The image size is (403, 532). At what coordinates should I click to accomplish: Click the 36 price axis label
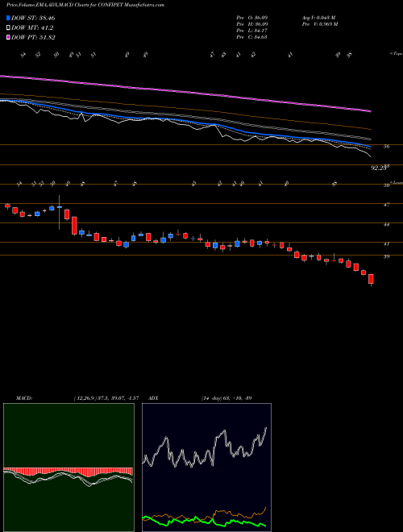386,147
